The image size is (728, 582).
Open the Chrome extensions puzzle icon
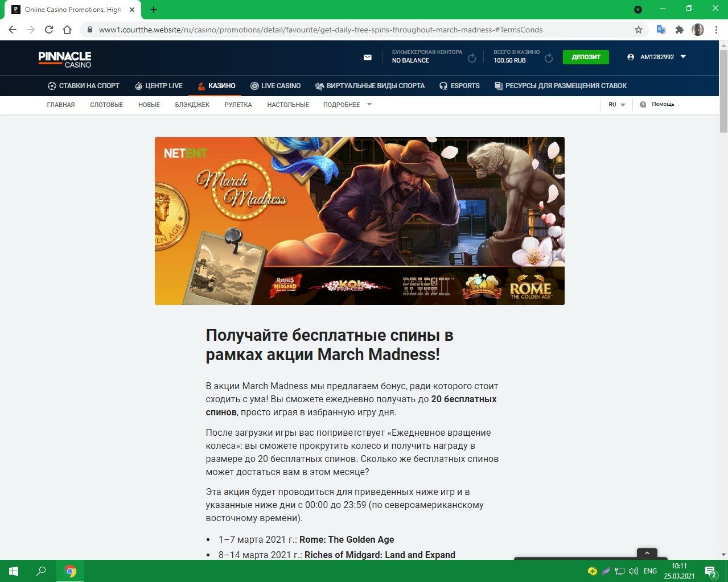click(x=679, y=30)
